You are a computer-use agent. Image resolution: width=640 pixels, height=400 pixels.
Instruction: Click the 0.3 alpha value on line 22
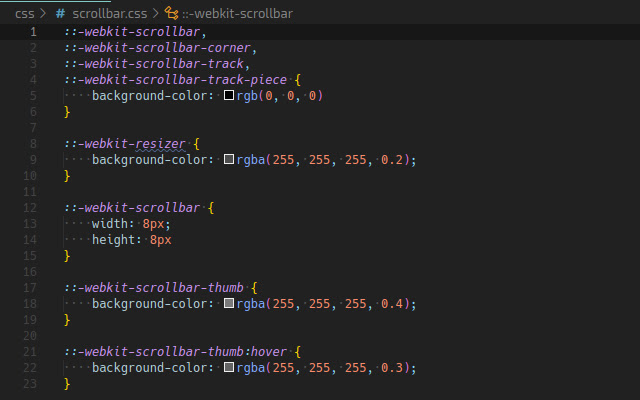[x=391, y=368]
